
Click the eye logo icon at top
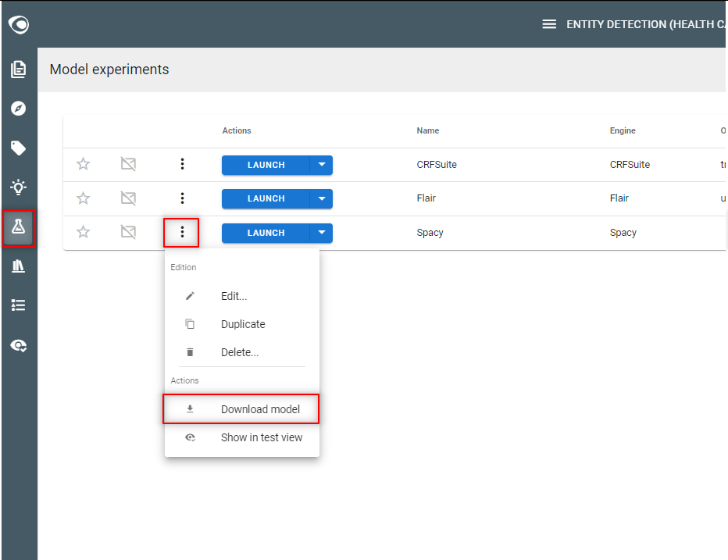19,25
